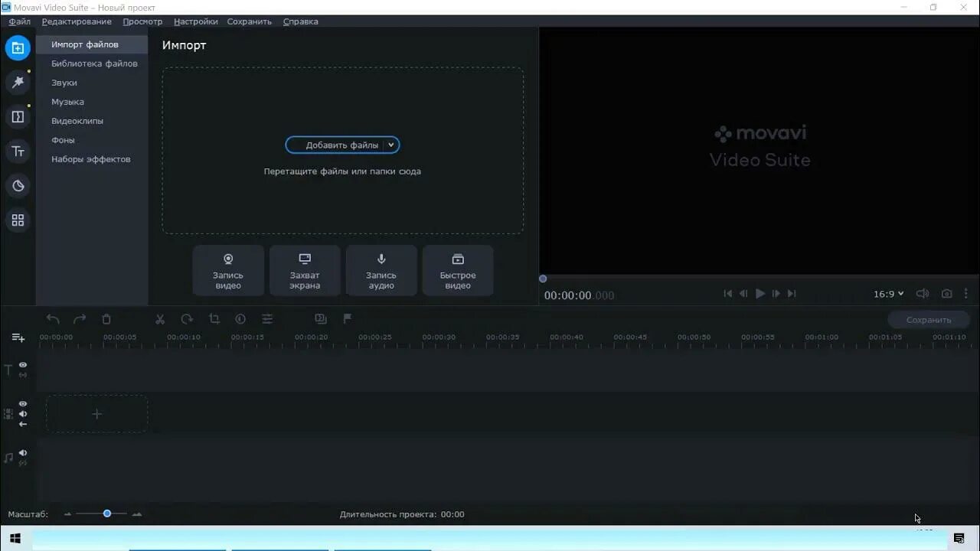
Task: Click the Add track icon
Action: 18,337
